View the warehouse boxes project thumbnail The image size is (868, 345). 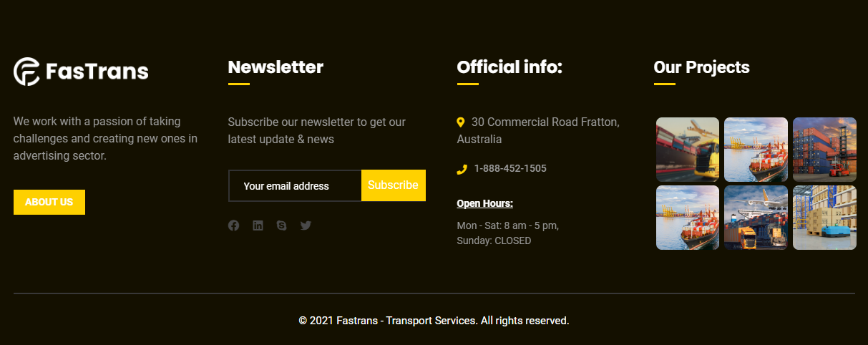[x=824, y=218]
